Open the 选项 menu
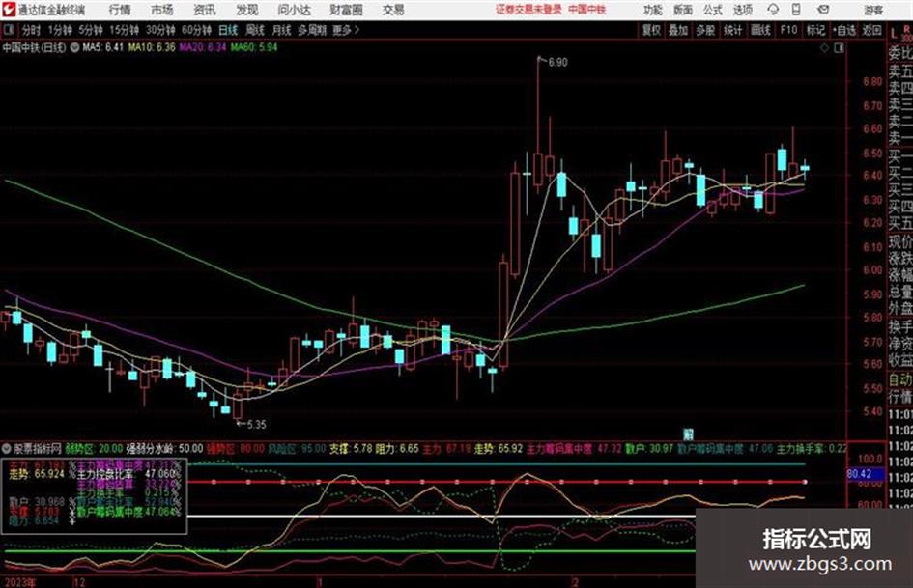 pyautogui.click(x=742, y=10)
